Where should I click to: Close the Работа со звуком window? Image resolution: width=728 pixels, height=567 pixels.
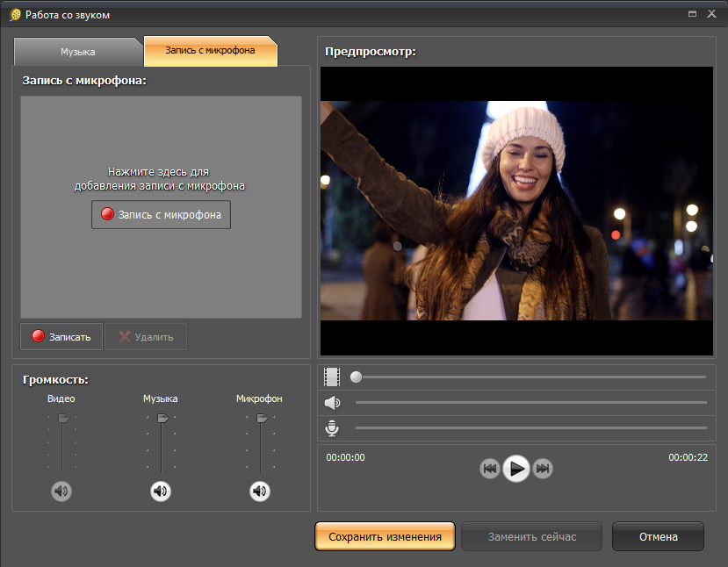pyautogui.click(x=711, y=14)
